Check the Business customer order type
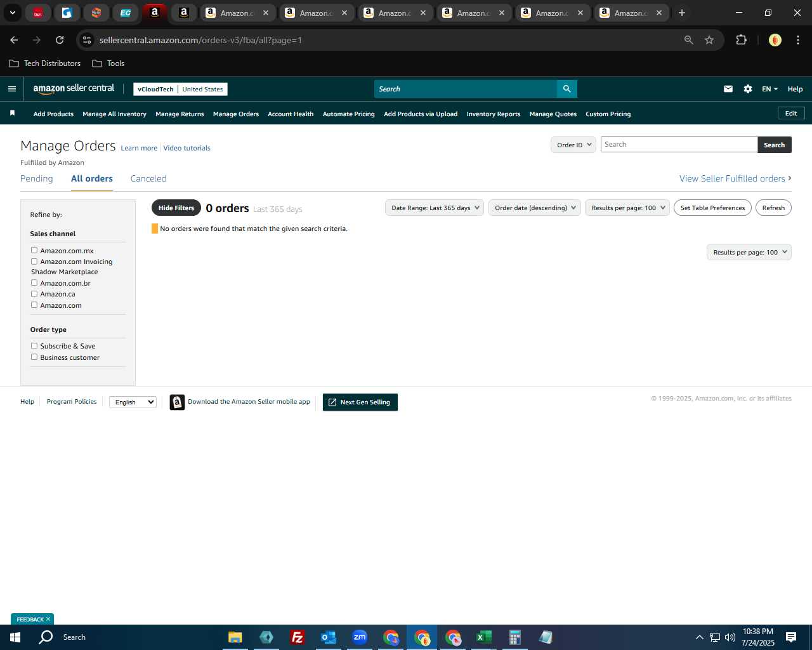 pyautogui.click(x=34, y=357)
